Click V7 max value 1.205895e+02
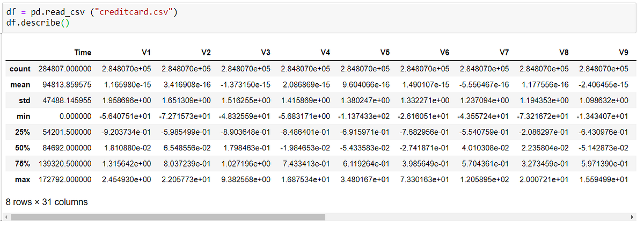This screenshot has width=644, height=225. [x=485, y=180]
